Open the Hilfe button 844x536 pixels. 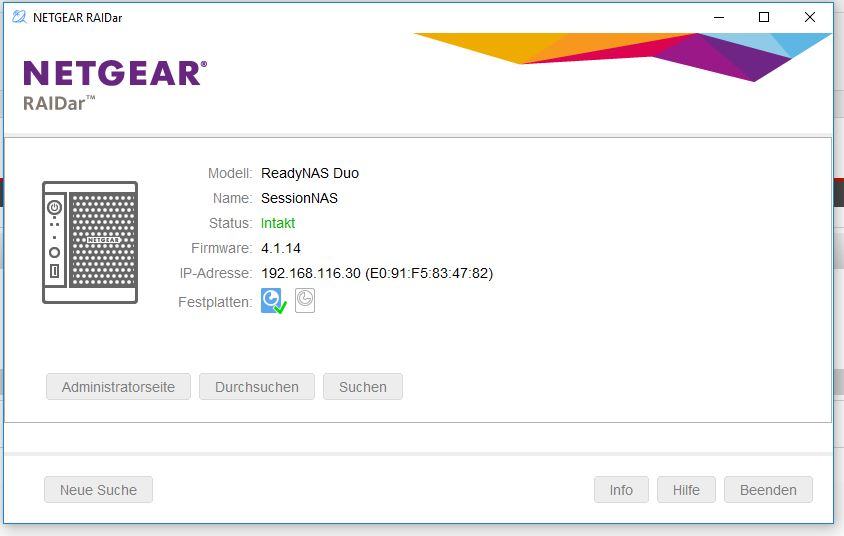[x=686, y=490]
